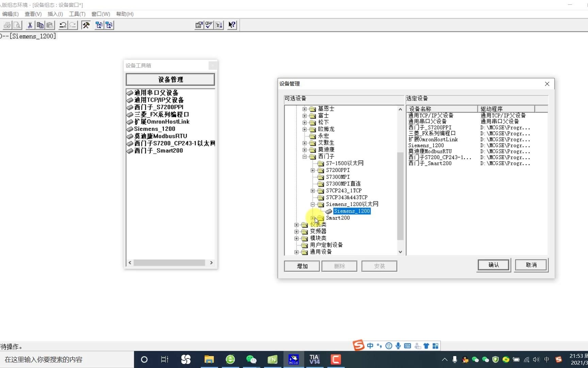Select the Siemens_1200 driver tree item
This screenshot has height=368, width=588.
tap(352, 211)
